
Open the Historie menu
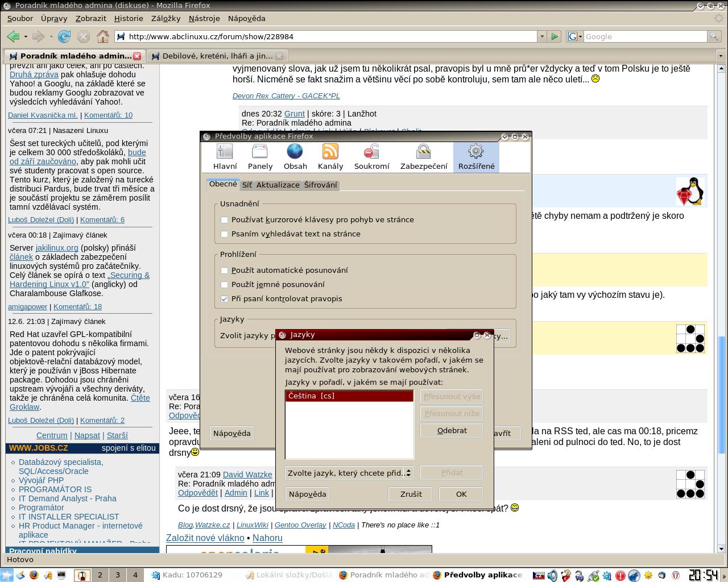click(129, 18)
